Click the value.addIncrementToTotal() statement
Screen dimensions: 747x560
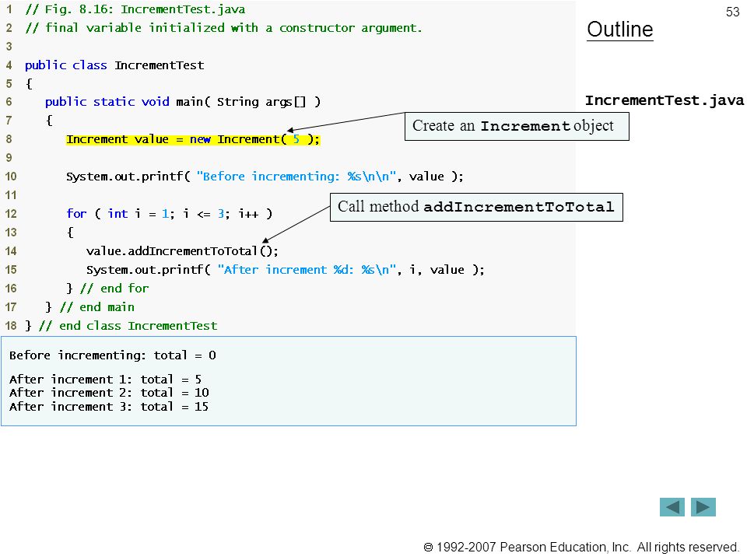point(182,251)
